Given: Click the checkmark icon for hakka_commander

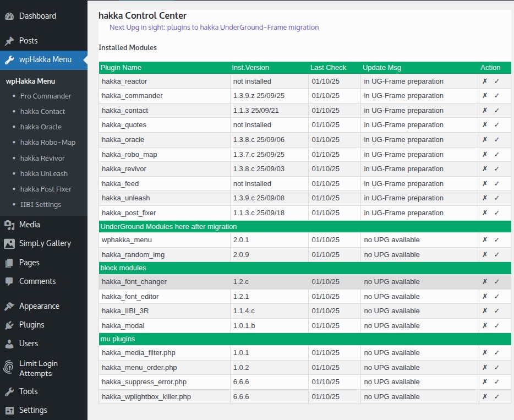Looking at the screenshot, I should (496, 96).
